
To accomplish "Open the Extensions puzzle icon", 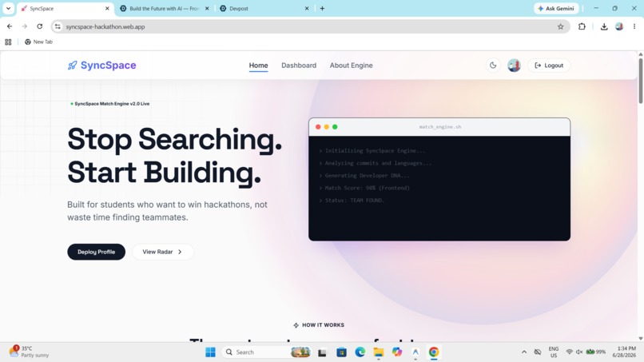I will click(582, 26).
